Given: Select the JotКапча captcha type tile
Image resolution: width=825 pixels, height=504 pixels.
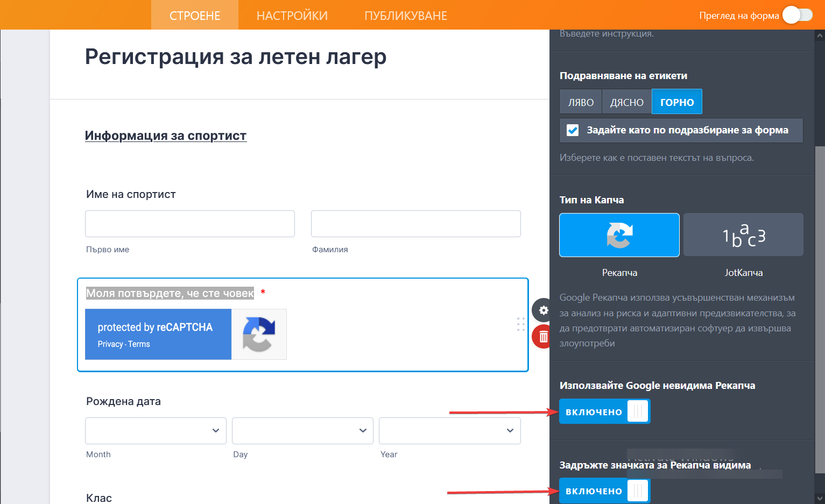Looking at the screenshot, I should (743, 235).
